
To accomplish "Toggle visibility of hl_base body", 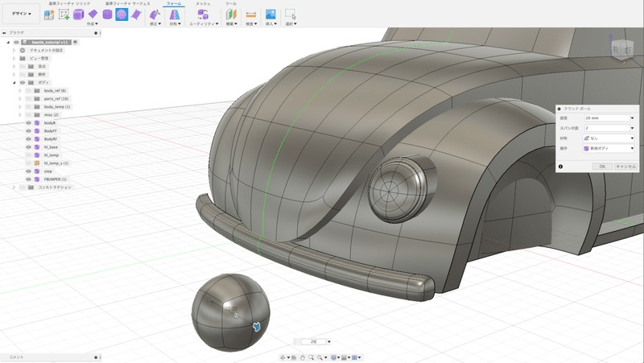I will point(28,147).
